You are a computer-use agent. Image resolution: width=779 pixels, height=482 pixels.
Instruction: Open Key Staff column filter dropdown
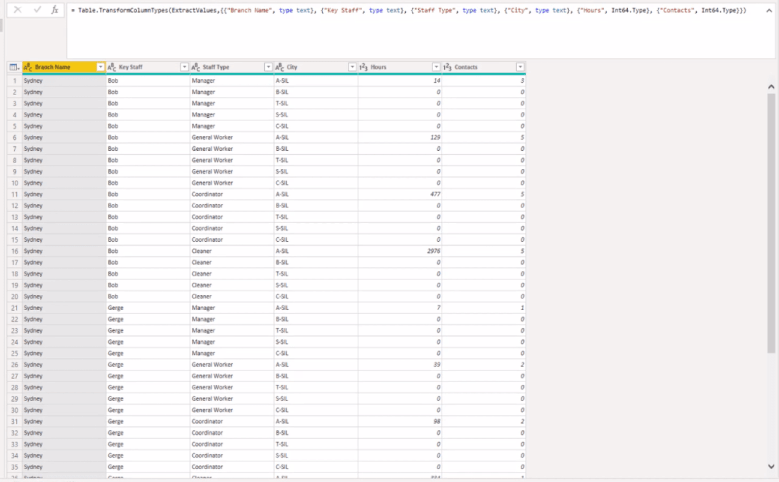[x=184, y=67]
